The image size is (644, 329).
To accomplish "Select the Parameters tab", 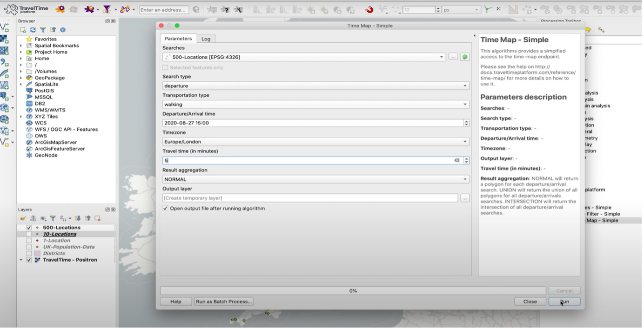I will pyautogui.click(x=178, y=39).
